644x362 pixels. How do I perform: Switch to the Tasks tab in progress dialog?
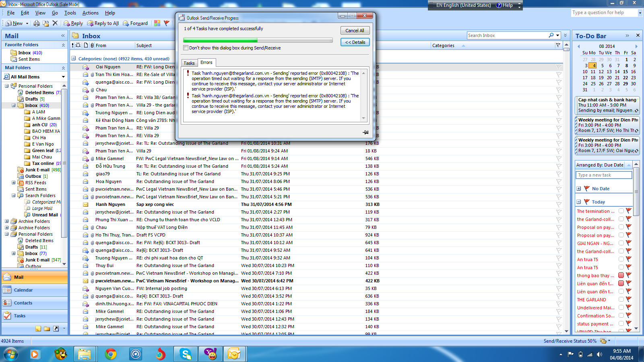pyautogui.click(x=189, y=63)
